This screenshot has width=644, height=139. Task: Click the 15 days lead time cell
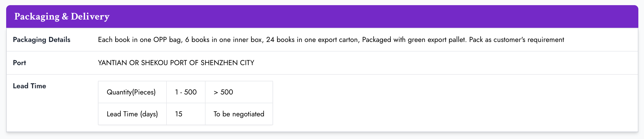click(179, 114)
